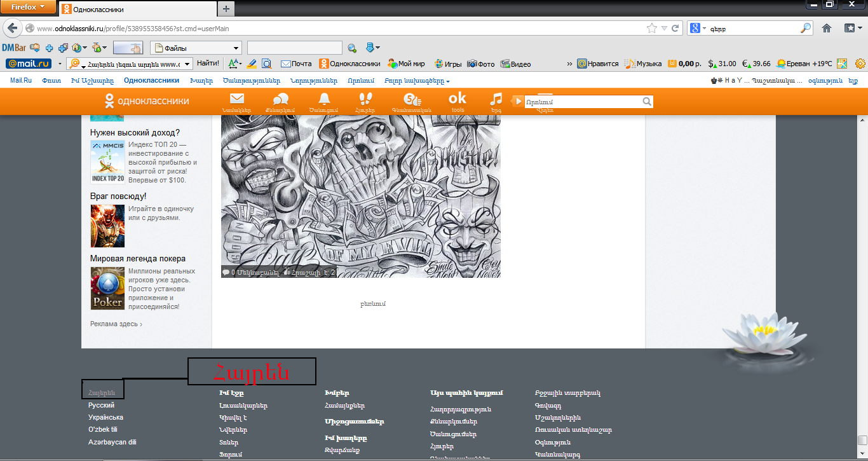This screenshot has width=868, height=461.
Task: Open the Ratings icon with number 5
Action: pyautogui.click(x=412, y=99)
